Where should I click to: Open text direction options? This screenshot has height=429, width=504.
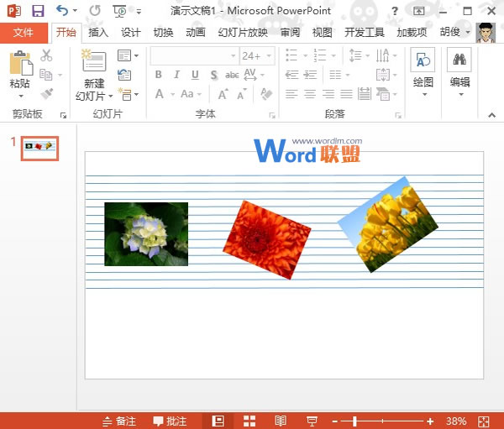click(x=386, y=55)
